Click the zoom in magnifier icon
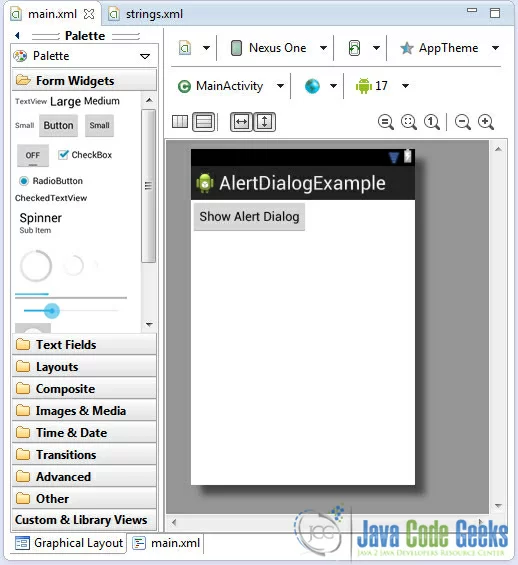 click(x=486, y=122)
